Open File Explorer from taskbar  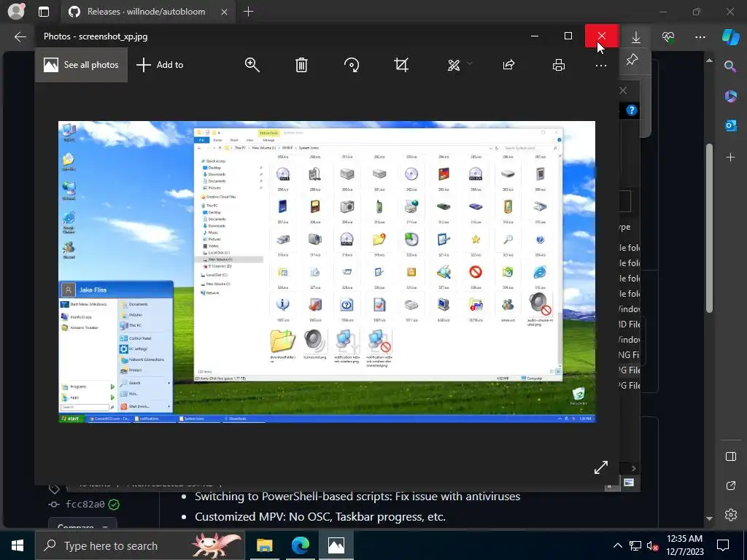tap(264, 545)
